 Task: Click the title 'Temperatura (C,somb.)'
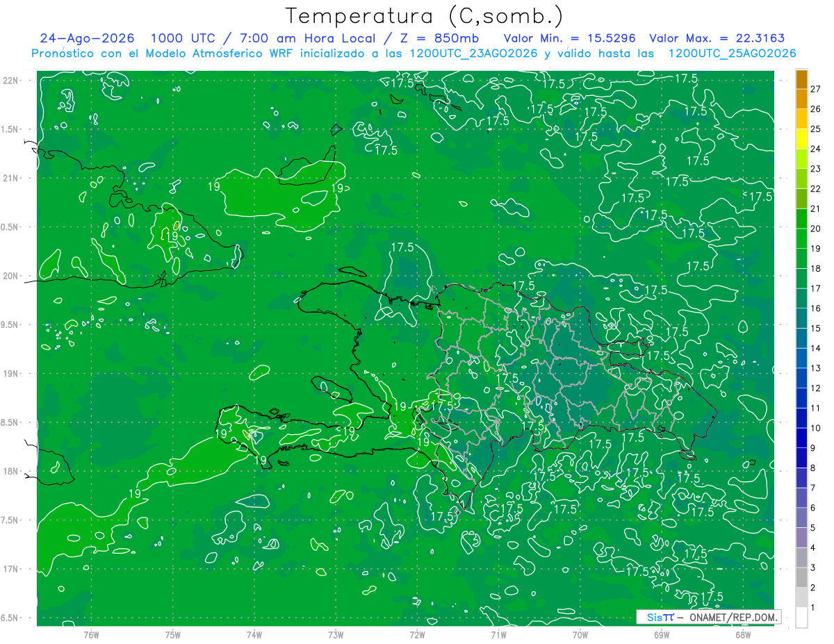pyautogui.click(x=425, y=15)
